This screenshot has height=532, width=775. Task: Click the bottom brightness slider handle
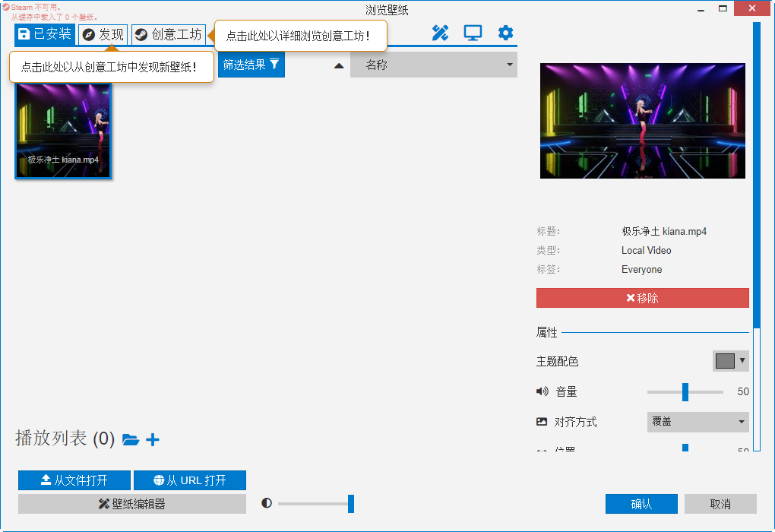click(x=351, y=504)
